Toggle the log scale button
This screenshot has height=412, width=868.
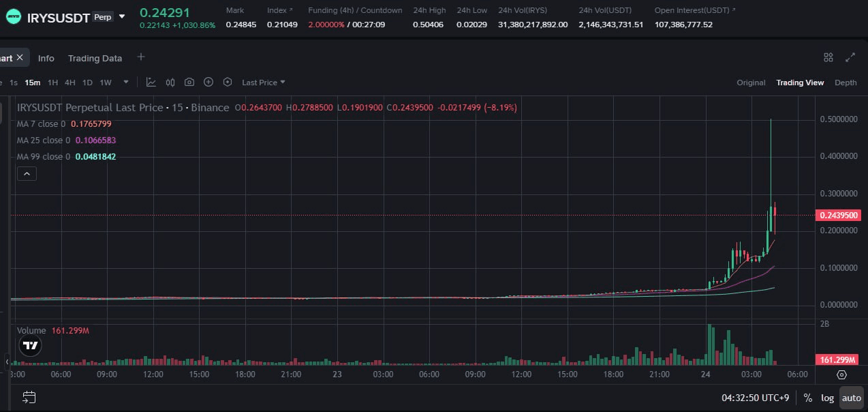click(827, 398)
